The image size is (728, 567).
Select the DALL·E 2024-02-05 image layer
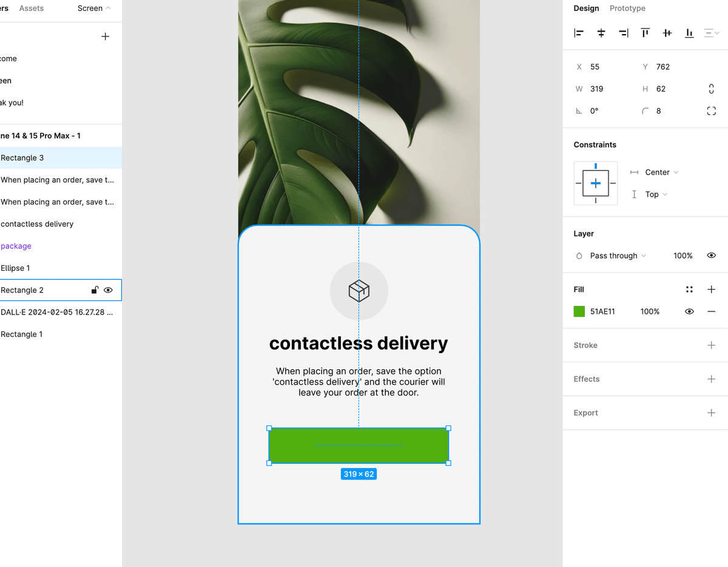61,312
